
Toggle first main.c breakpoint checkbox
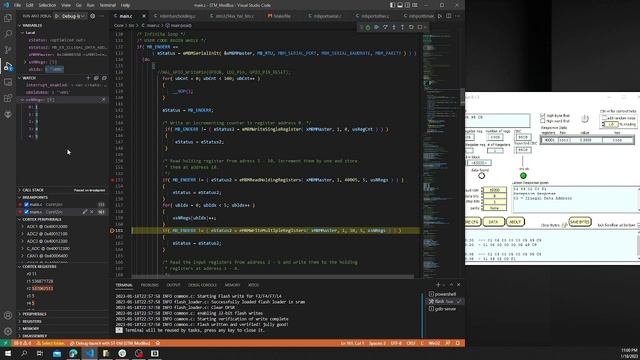(x=27, y=204)
